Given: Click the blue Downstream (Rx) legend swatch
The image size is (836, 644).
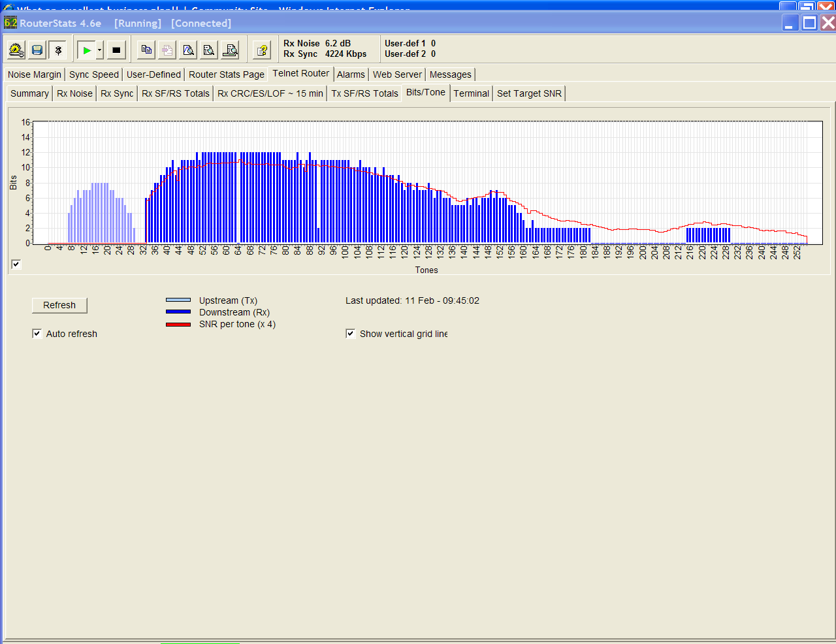Looking at the screenshot, I should click(x=178, y=312).
